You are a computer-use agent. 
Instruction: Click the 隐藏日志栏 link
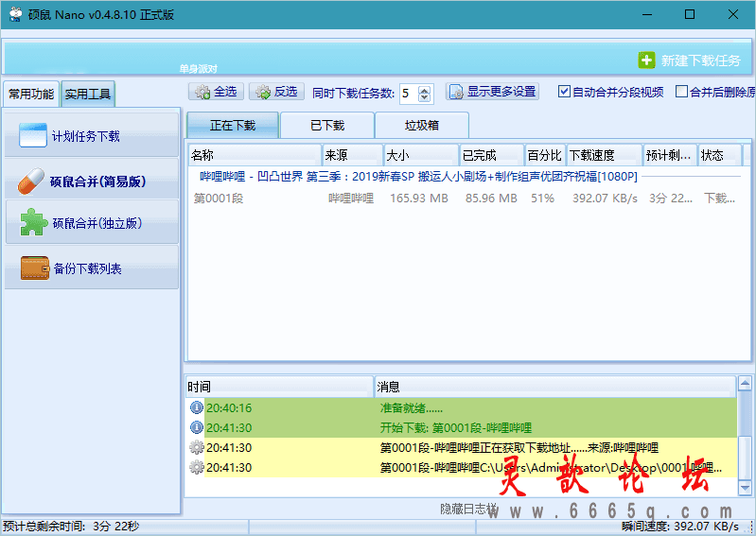(468, 509)
